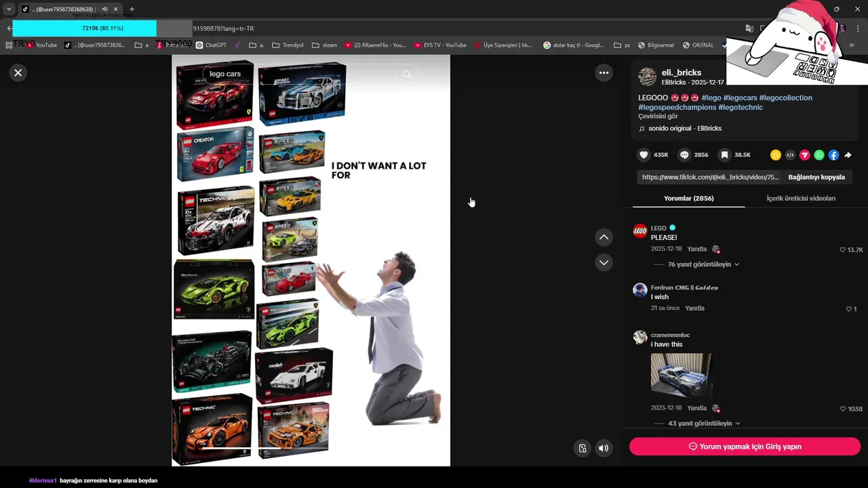
Task: Click Çevirisini gör translation link
Action: click(x=658, y=117)
